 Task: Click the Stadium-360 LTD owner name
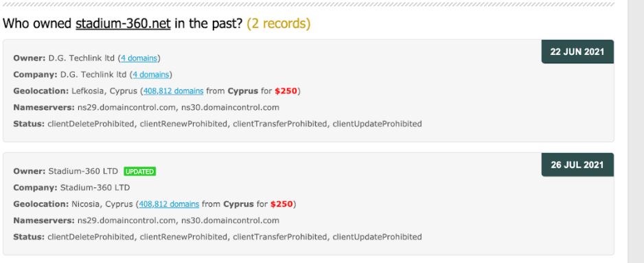tap(83, 172)
